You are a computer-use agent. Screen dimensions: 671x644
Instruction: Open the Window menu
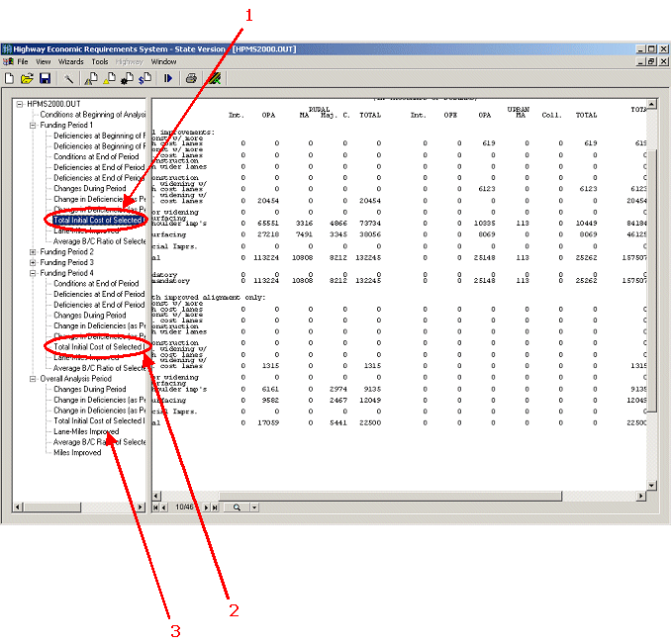(163, 62)
